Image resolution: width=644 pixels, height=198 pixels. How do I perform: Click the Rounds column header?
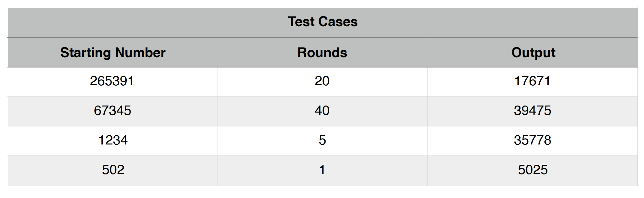[x=322, y=53]
